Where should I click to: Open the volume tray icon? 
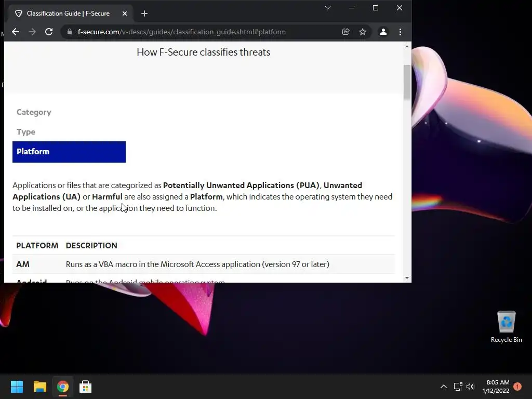pyautogui.click(x=470, y=387)
